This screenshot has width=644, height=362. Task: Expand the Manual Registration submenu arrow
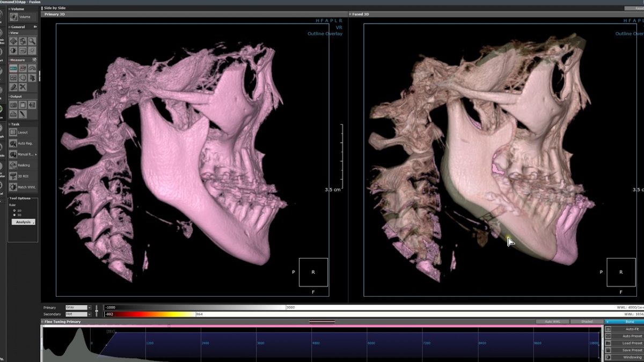[36, 154]
